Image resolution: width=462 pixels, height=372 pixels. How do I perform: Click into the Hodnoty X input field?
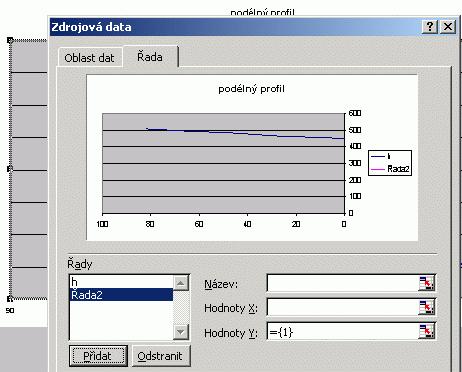coord(343,307)
